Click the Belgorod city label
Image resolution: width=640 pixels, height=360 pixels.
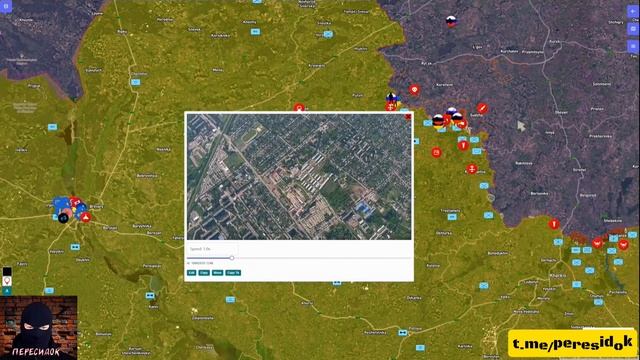click(x=587, y=196)
